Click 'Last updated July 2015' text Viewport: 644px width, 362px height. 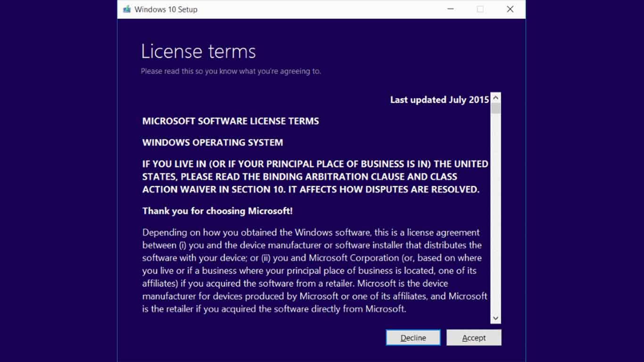(439, 99)
